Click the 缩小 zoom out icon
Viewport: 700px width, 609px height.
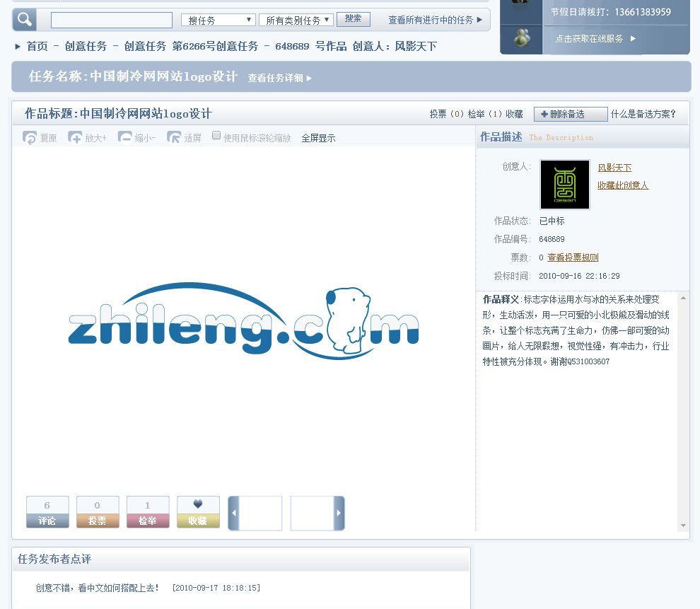125,138
